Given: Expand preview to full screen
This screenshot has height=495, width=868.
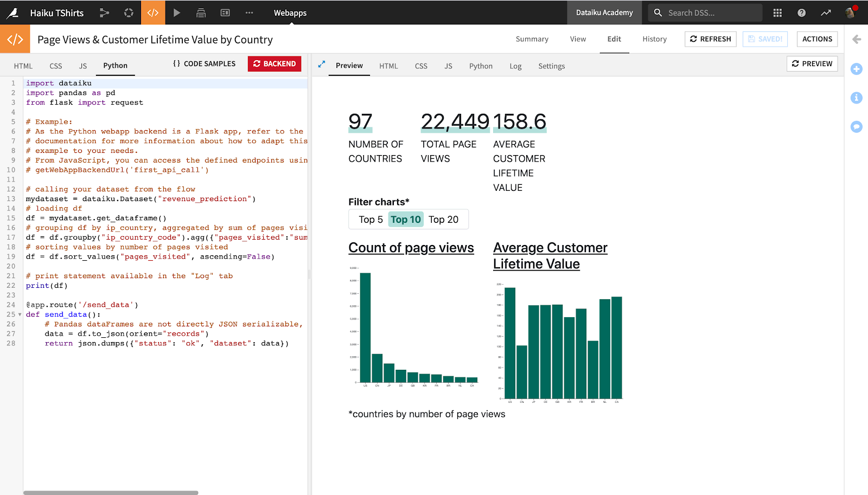Looking at the screenshot, I should [322, 64].
